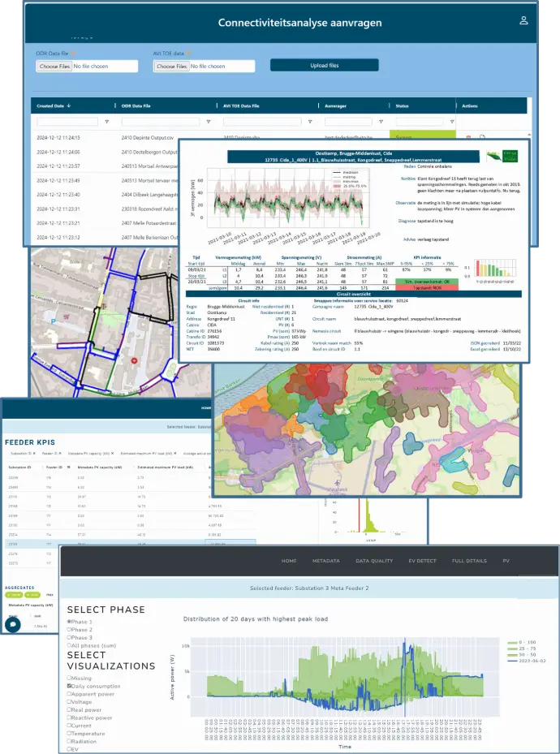Open the user profile icon
This screenshot has height=754, width=560.
pyautogui.click(x=523, y=20)
